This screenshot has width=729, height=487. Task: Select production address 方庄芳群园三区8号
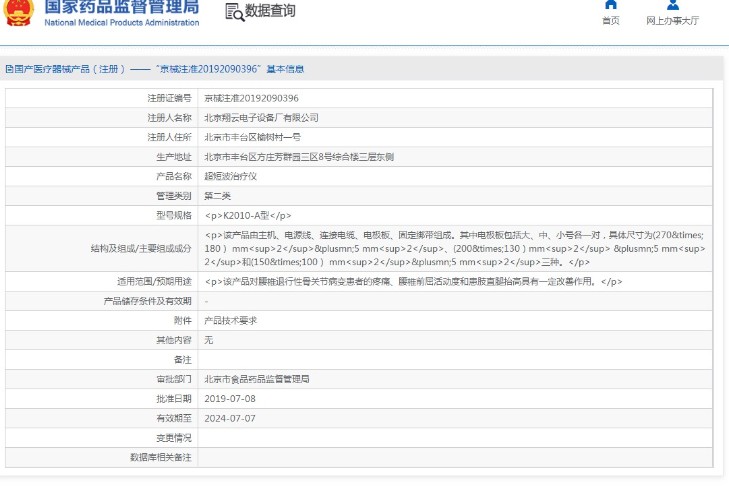click(x=299, y=157)
